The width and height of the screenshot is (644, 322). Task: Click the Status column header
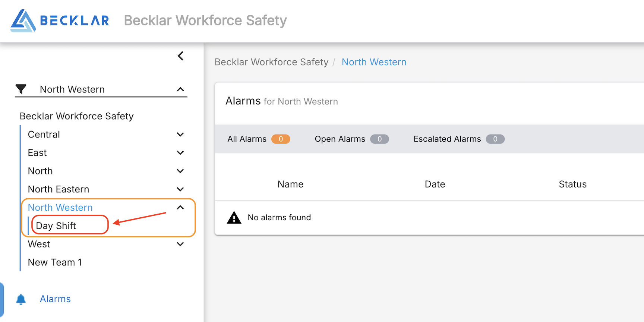(x=573, y=184)
